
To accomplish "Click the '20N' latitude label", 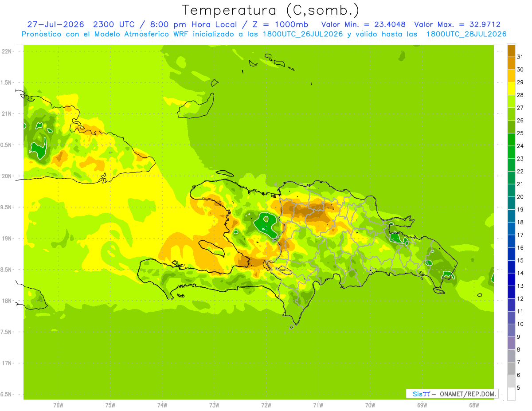I will pyautogui.click(x=8, y=176).
